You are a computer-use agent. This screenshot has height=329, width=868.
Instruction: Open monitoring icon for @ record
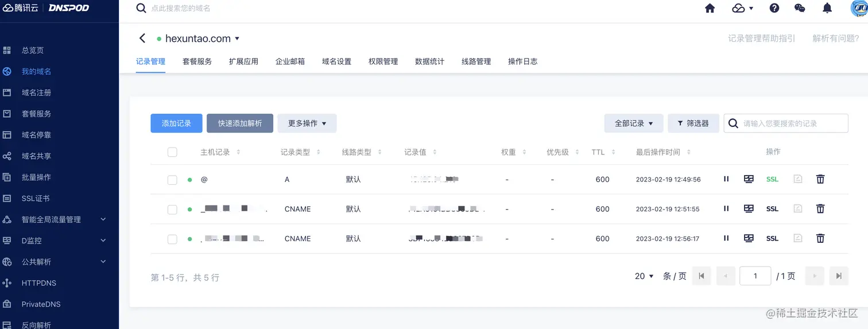[x=749, y=179]
